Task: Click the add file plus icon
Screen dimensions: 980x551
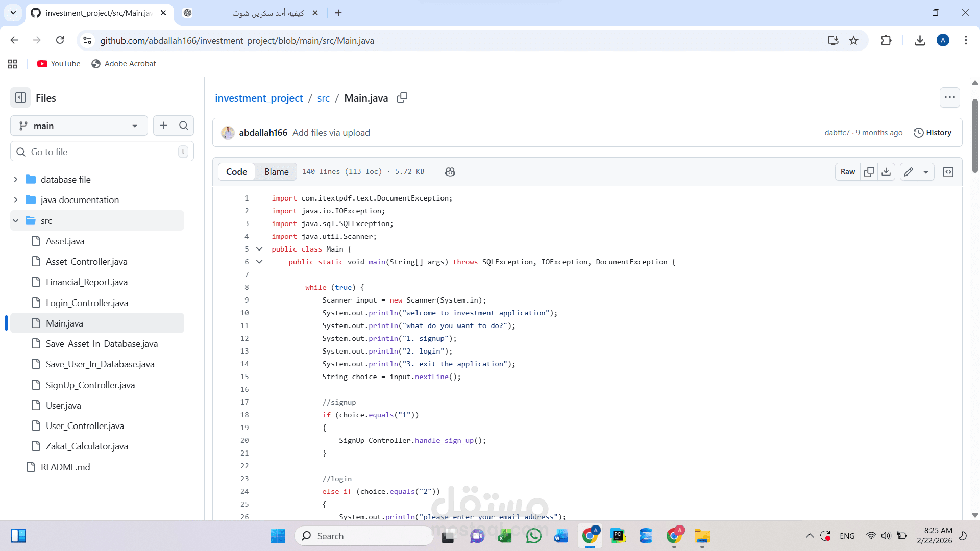Action: click(x=163, y=126)
